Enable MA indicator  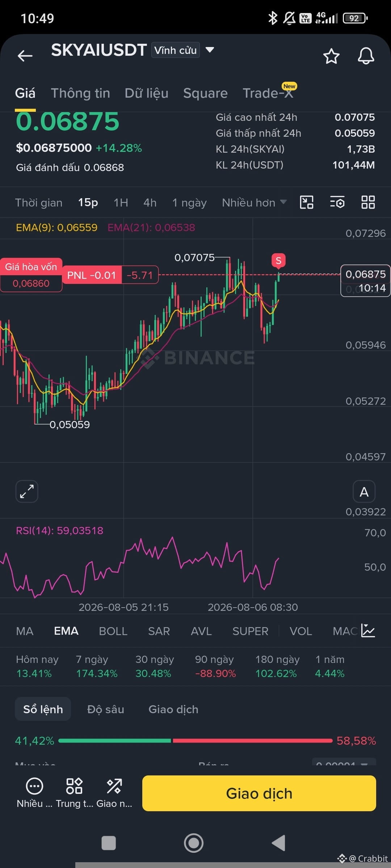(x=25, y=631)
